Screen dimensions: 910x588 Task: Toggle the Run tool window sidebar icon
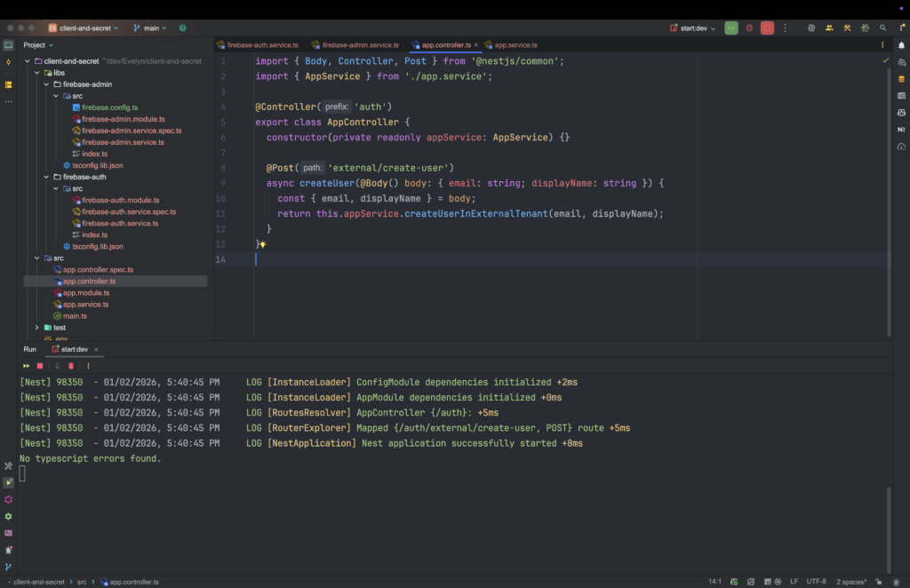(8, 482)
